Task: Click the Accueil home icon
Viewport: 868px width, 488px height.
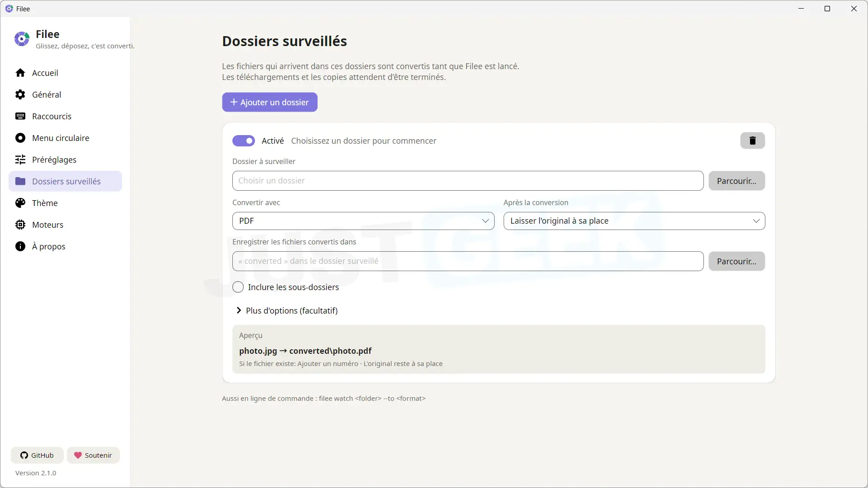Action: click(20, 73)
